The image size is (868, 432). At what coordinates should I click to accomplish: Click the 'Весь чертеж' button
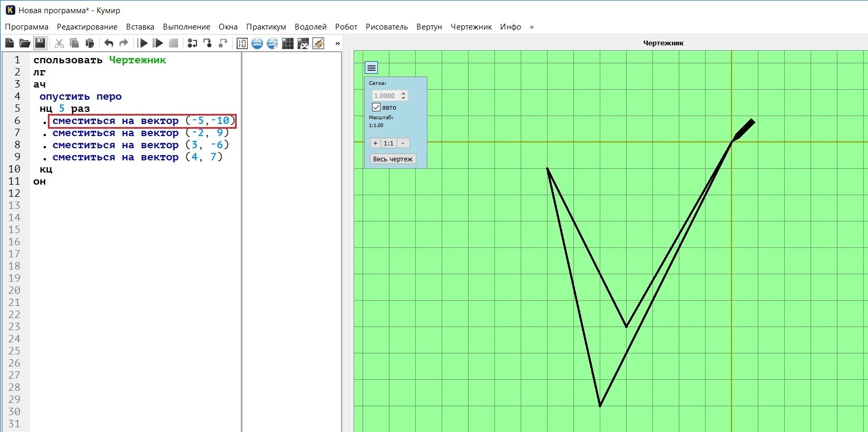click(393, 159)
